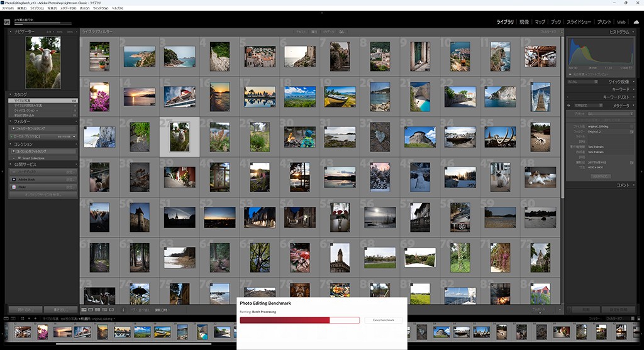
Task: Click the Lightroom Classic LrC logo
Action: (x=7, y=22)
